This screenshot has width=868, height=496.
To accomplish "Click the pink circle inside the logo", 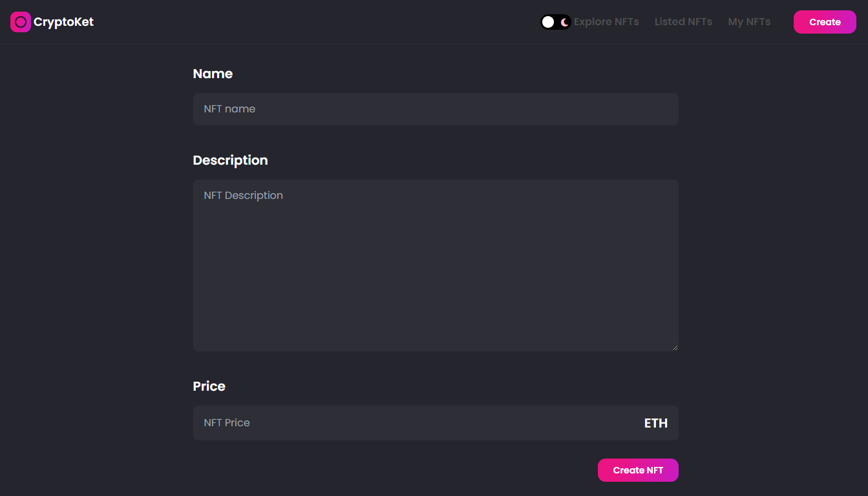I will click(20, 21).
